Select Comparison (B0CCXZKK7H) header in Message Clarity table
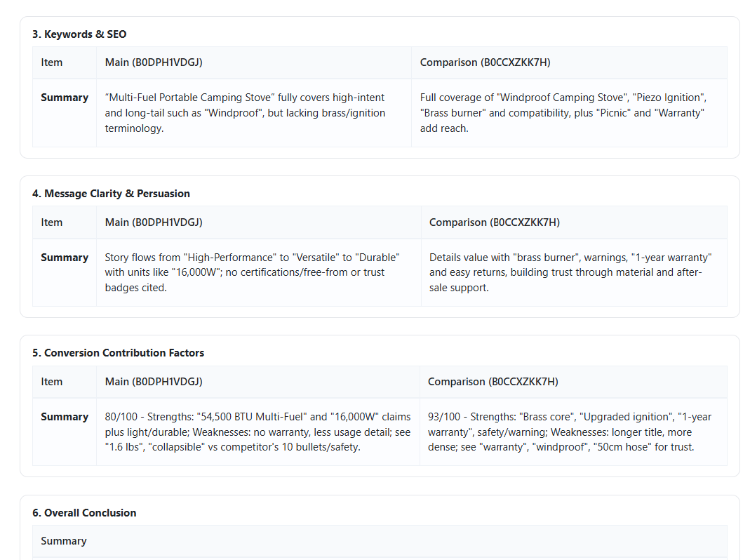Viewport: 750px width, 560px height. tap(495, 222)
